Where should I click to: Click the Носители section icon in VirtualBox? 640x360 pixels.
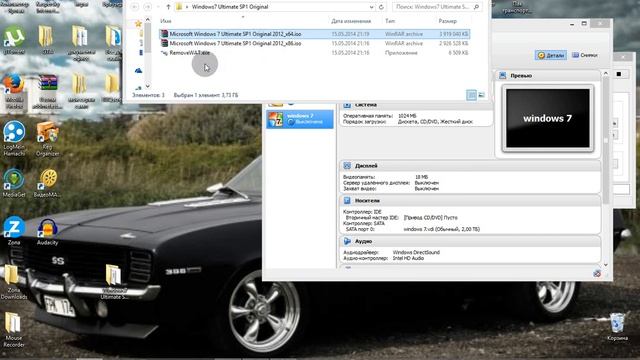[347, 200]
